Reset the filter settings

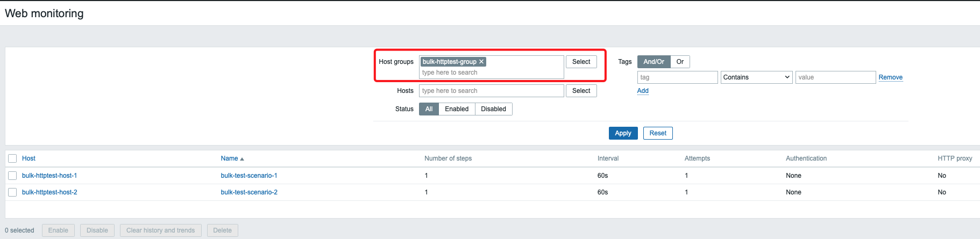[x=657, y=133]
